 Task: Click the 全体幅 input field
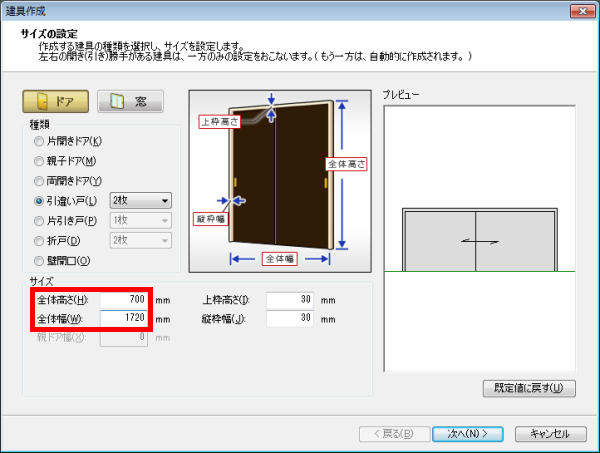pos(124,320)
